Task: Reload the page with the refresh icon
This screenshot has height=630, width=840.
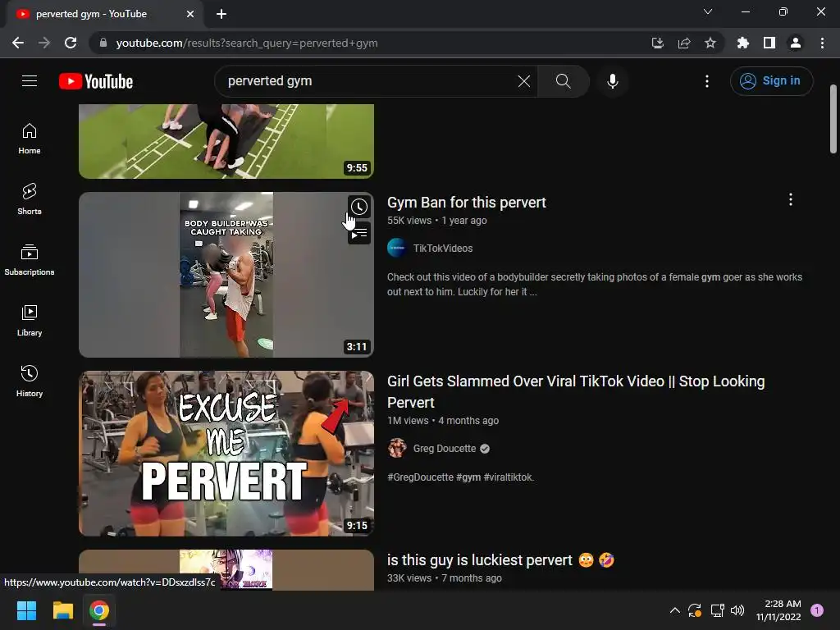Action: click(x=71, y=43)
